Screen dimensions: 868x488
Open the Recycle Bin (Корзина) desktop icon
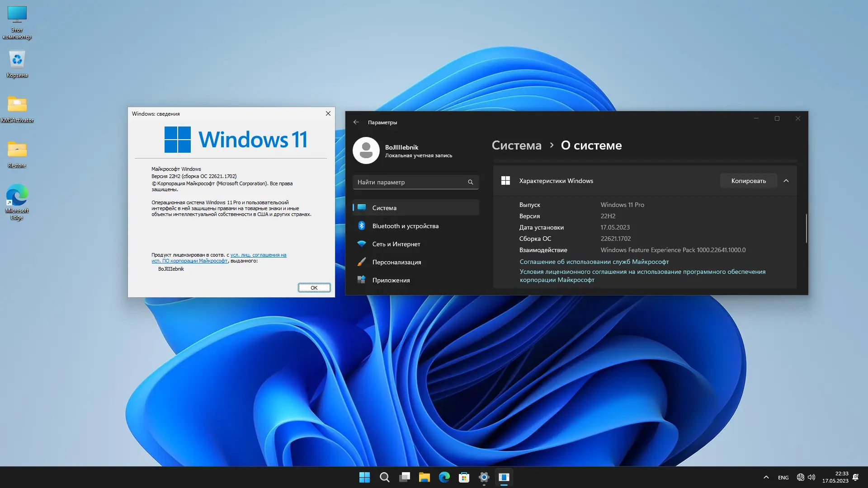click(x=17, y=60)
